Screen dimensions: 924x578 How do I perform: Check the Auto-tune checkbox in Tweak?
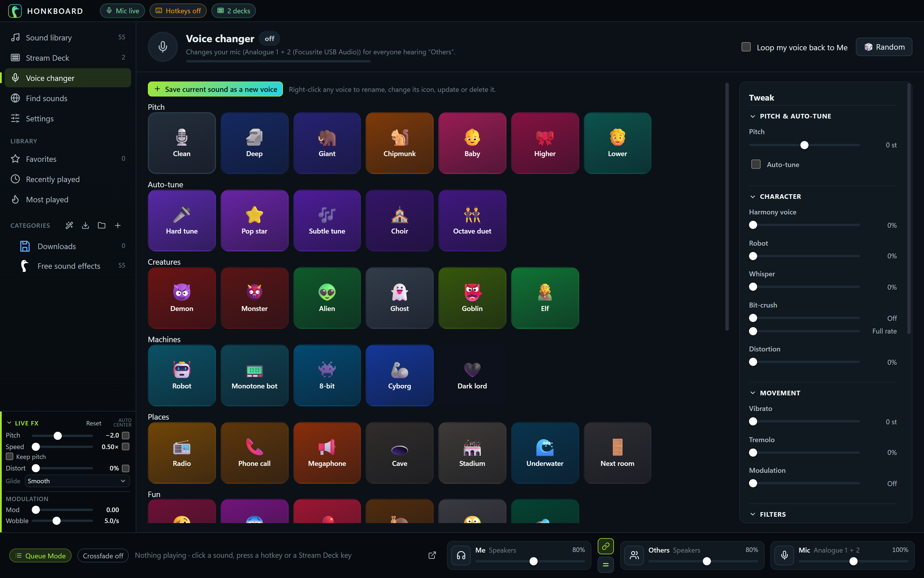click(x=756, y=164)
